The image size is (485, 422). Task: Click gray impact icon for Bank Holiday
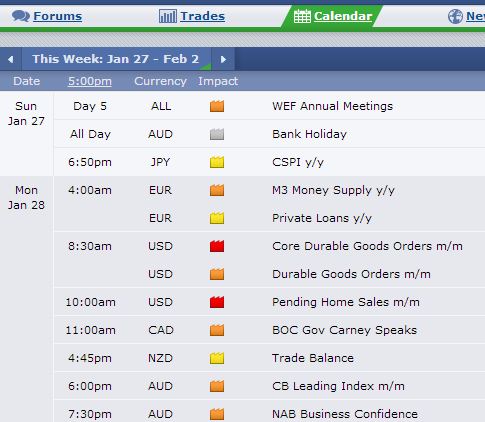217,134
